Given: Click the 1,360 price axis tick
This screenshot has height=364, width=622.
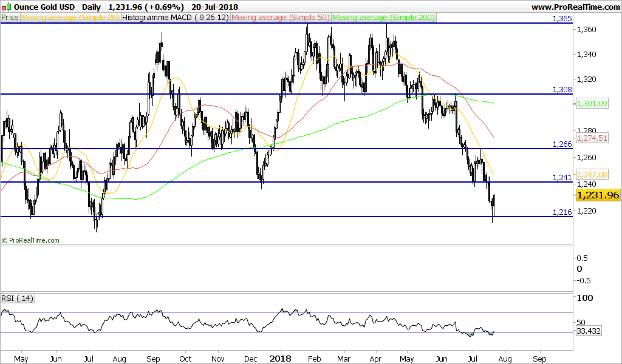Looking at the screenshot, I should [x=587, y=30].
